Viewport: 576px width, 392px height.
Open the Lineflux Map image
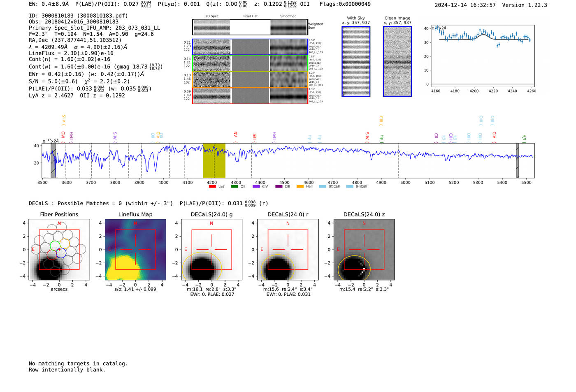point(135,250)
